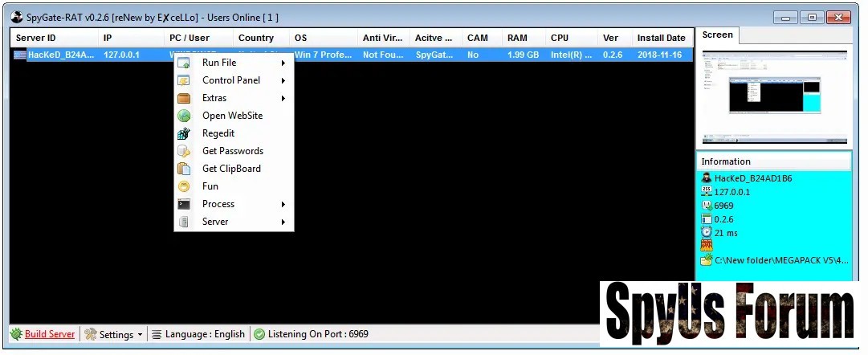
Task: Click the Language : English button
Action: [x=198, y=334]
